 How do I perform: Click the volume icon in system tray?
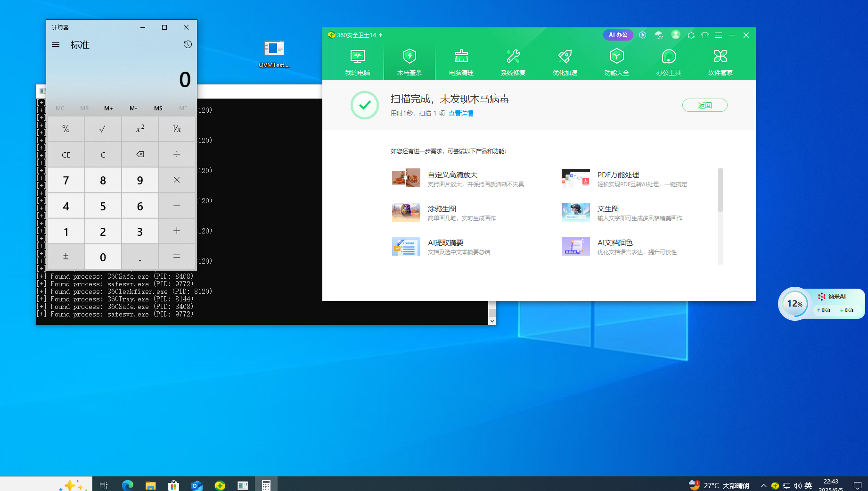(797, 485)
